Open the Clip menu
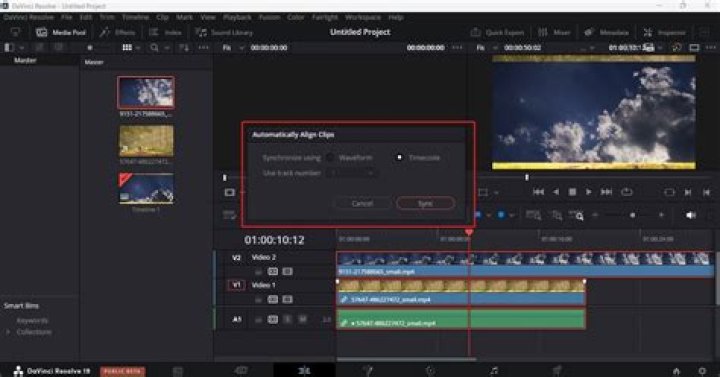This screenshot has width=720, height=377. (163, 17)
